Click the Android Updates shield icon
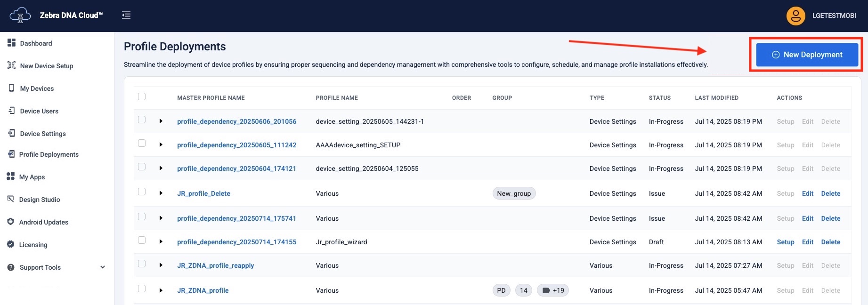The height and width of the screenshot is (305, 868). tap(11, 222)
